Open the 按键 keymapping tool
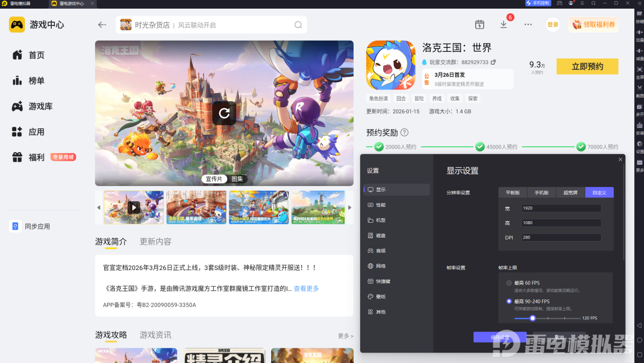This screenshot has width=644, height=363. [x=639, y=16]
